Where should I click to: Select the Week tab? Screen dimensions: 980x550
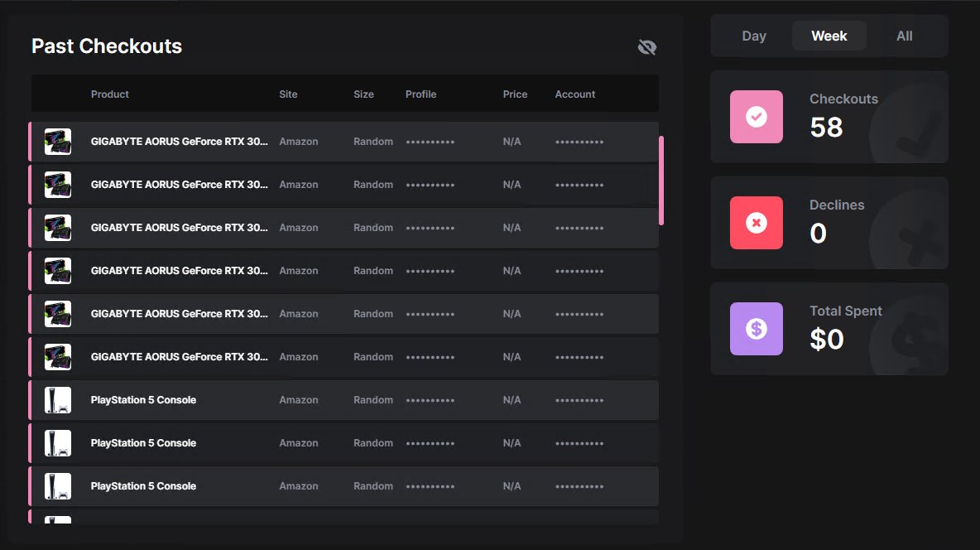[x=829, y=36]
